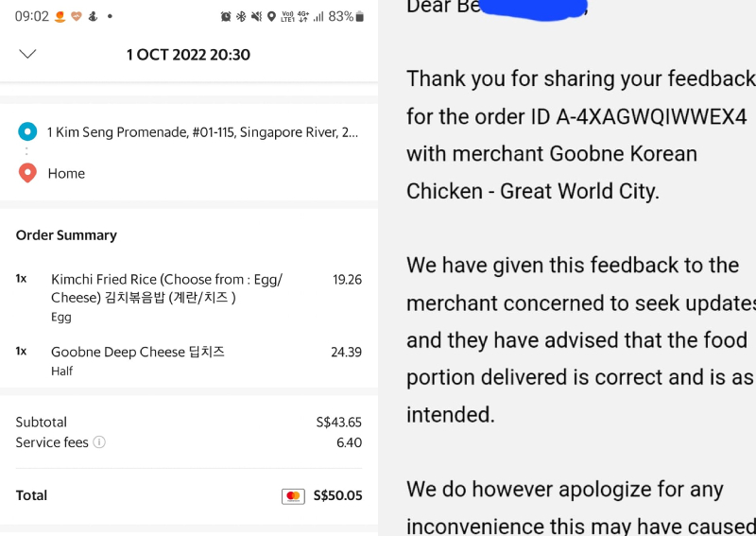Tap the Service fees info icon
The image size is (756, 536).
99,442
